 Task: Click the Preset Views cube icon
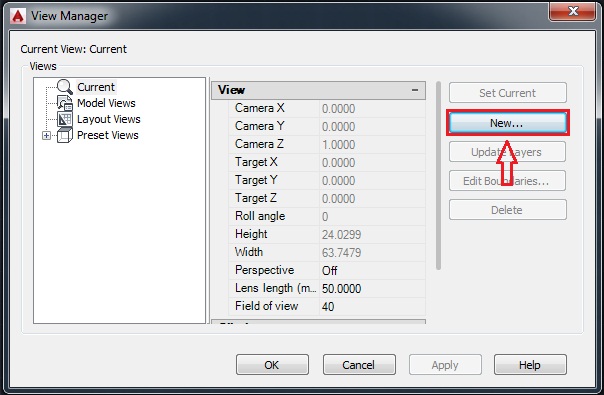tap(64, 135)
